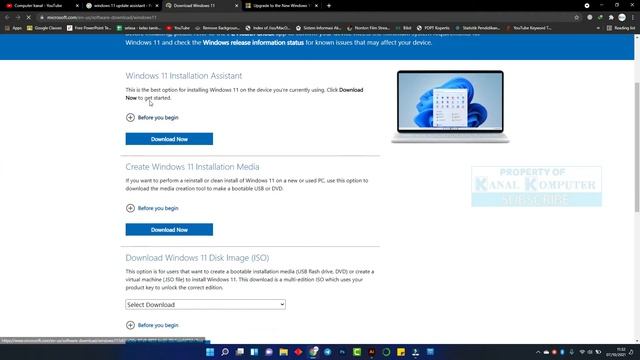Screen dimensions: 640x360
Task: Bookmark this page with the star icon
Action: click(577, 18)
